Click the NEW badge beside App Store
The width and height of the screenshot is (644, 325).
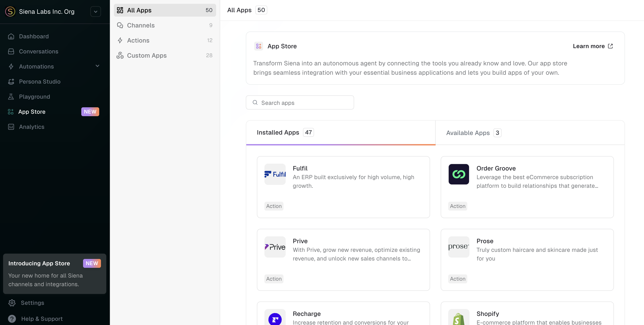[x=90, y=112]
